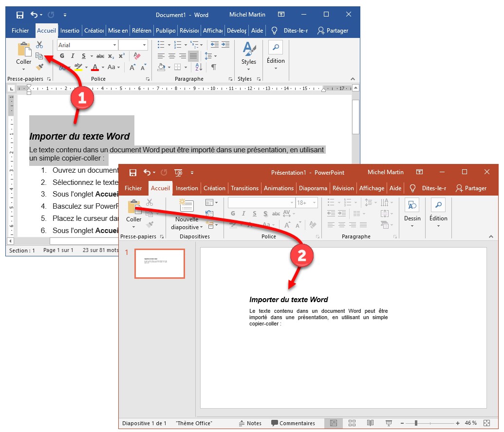This screenshot has height=432, width=504.
Task: Expand the Nouvelle diapositive dropdown arrow
Action: (201, 227)
